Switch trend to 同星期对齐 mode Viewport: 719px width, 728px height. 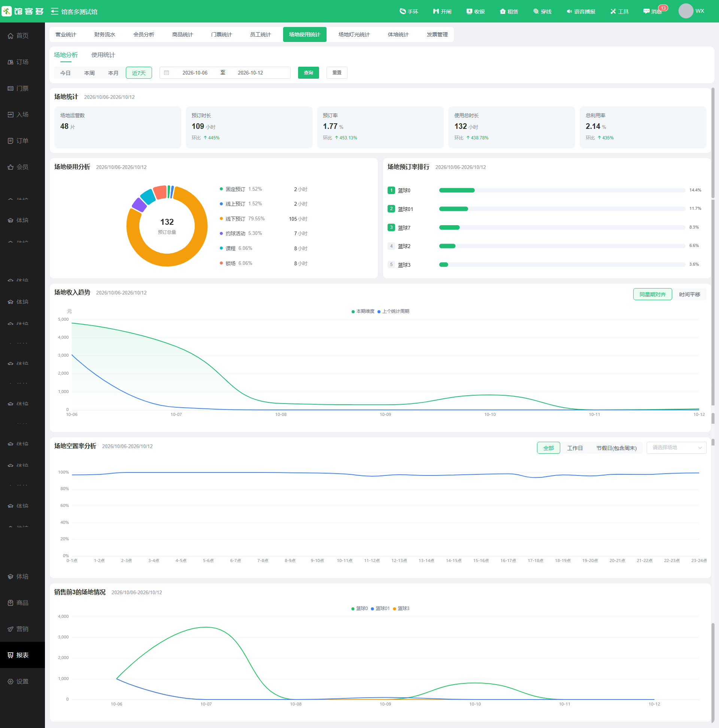(652, 294)
